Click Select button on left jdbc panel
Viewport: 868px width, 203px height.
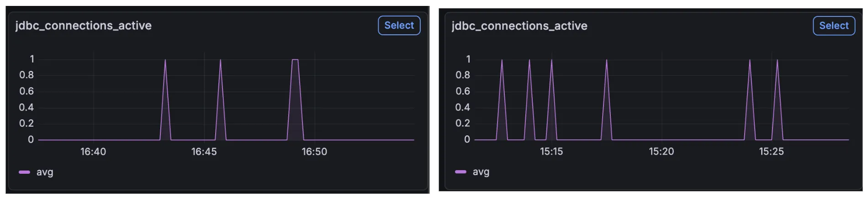[399, 26]
